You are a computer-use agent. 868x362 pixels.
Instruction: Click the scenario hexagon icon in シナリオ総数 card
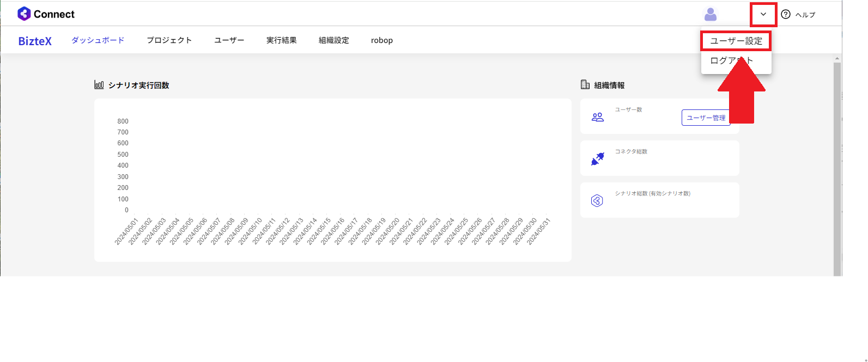597,201
